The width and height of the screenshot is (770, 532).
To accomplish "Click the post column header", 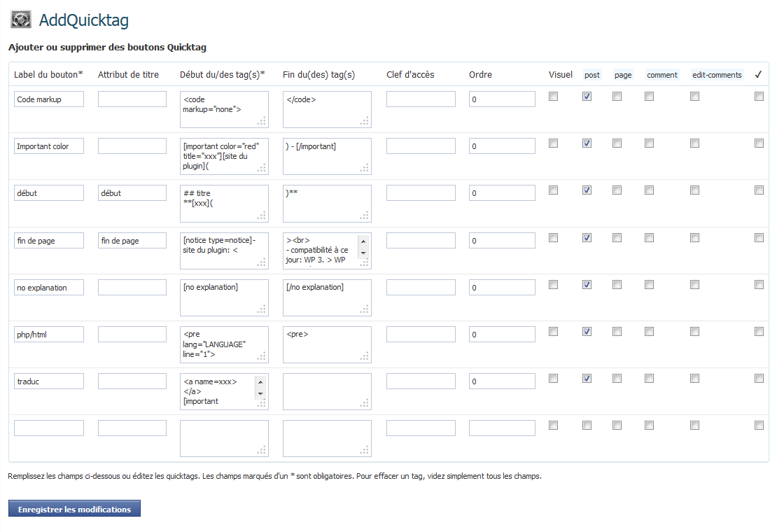I will 591,75.
